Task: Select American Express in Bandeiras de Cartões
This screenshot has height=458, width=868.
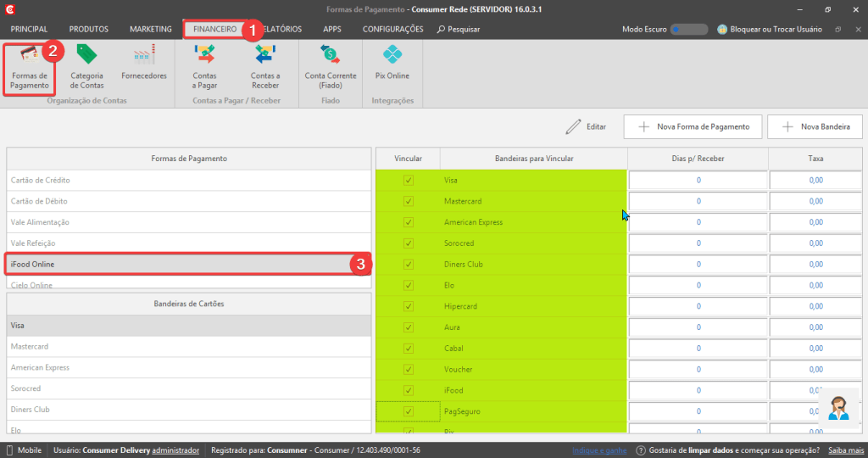Action: click(x=189, y=368)
